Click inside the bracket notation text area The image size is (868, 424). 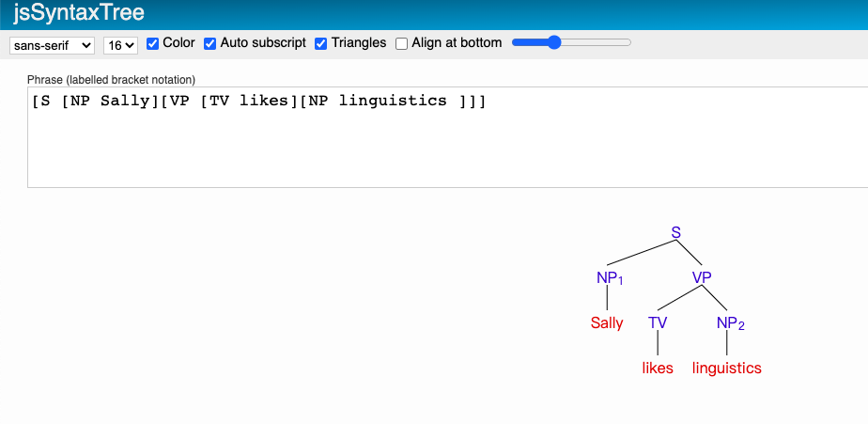447,137
